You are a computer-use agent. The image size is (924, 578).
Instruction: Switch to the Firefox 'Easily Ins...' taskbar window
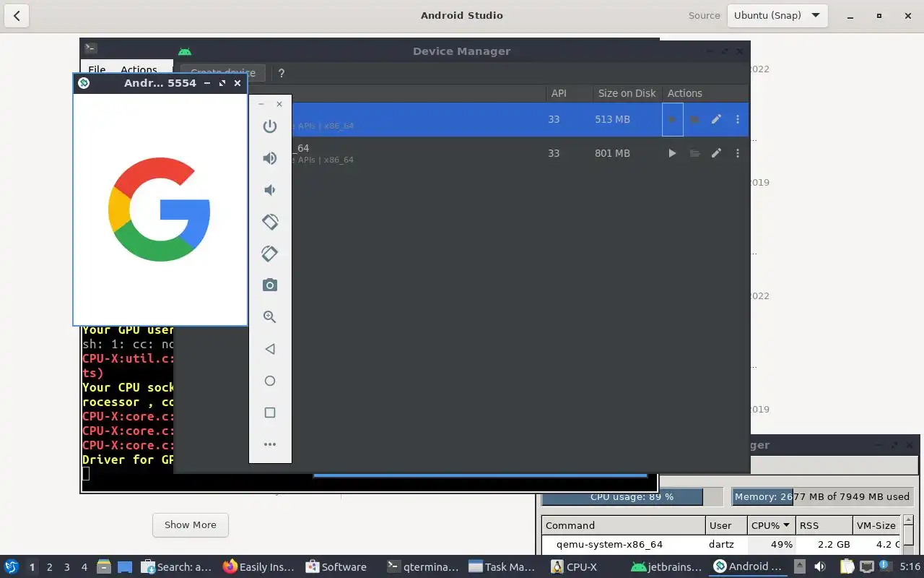(x=258, y=566)
